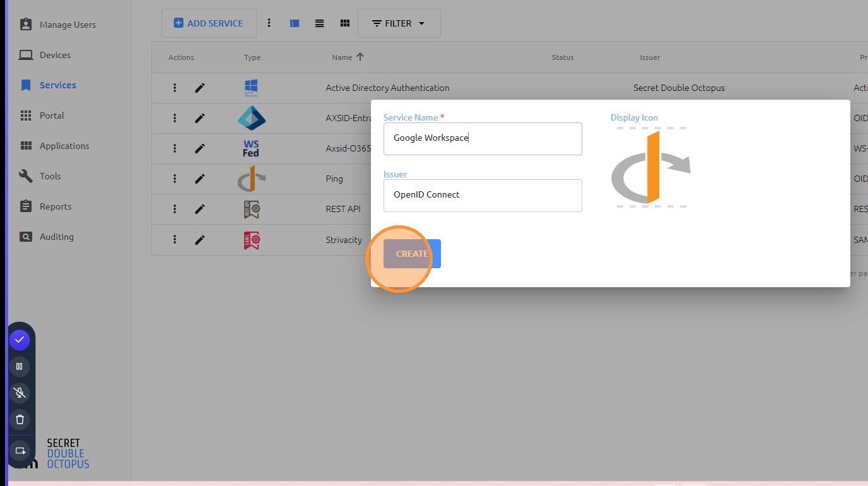Screen dimensions: 868x486
Task: Edit the Strivacity service
Action: pos(200,239)
